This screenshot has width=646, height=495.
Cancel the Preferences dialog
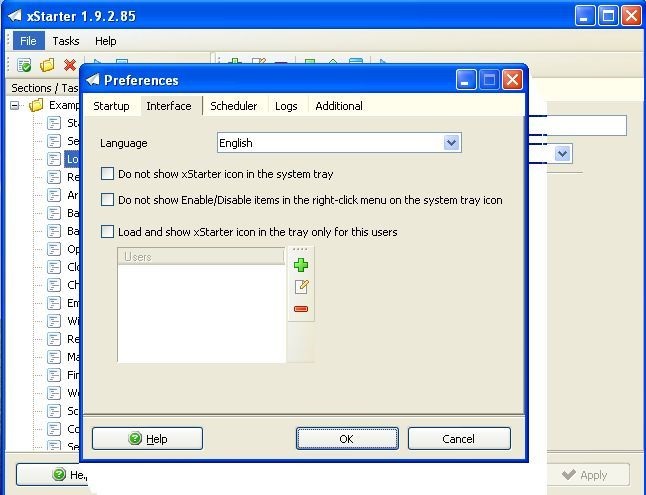(459, 439)
